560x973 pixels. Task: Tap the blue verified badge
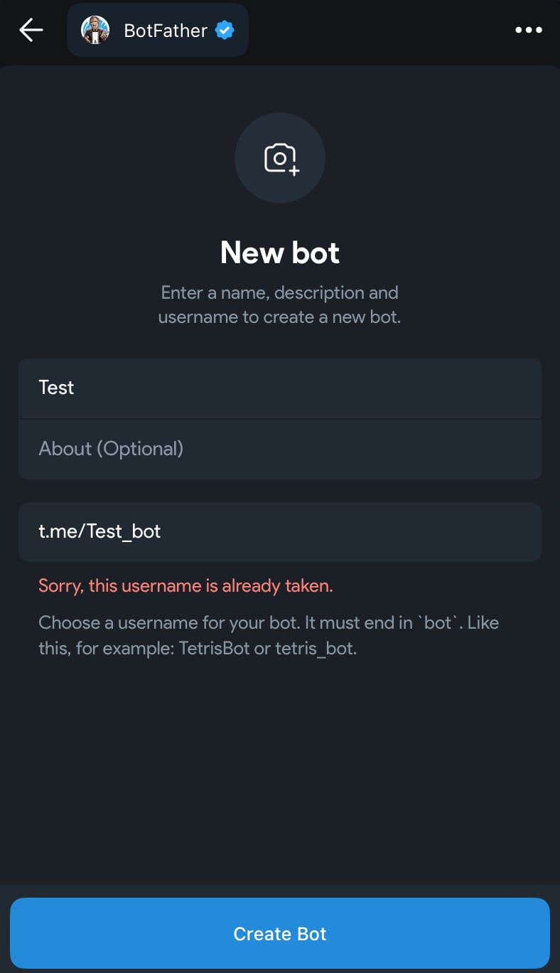click(225, 30)
